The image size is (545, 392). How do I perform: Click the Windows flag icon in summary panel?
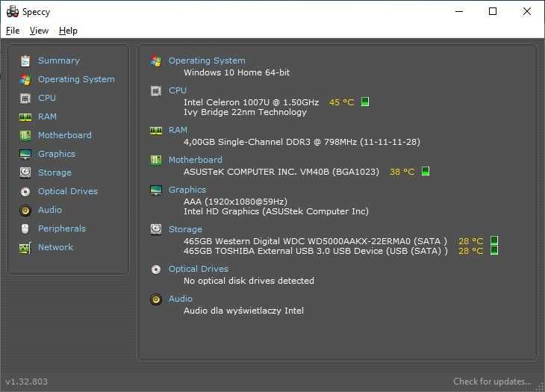coord(156,60)
